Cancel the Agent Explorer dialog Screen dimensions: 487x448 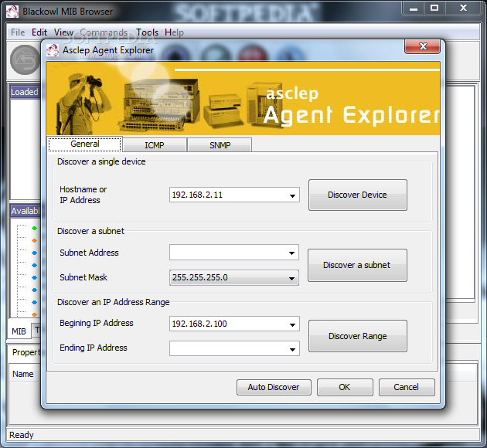(407, 387)
